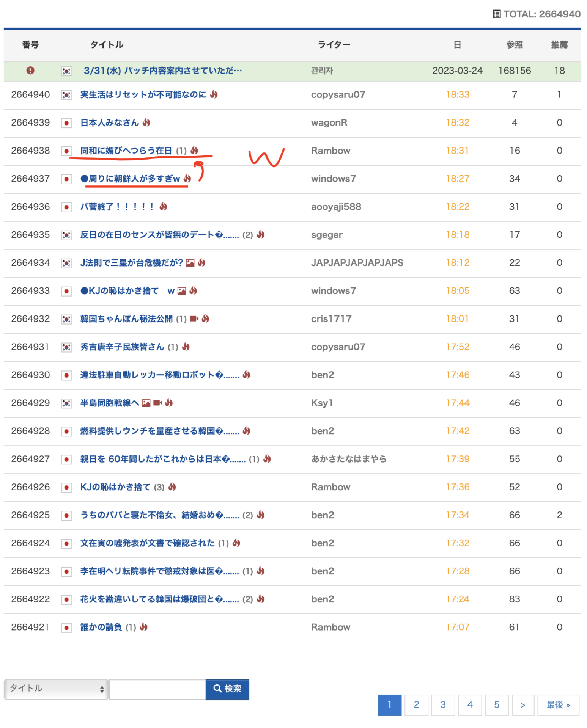Click Japan flag icon beside post 2664939

[66, 123]
